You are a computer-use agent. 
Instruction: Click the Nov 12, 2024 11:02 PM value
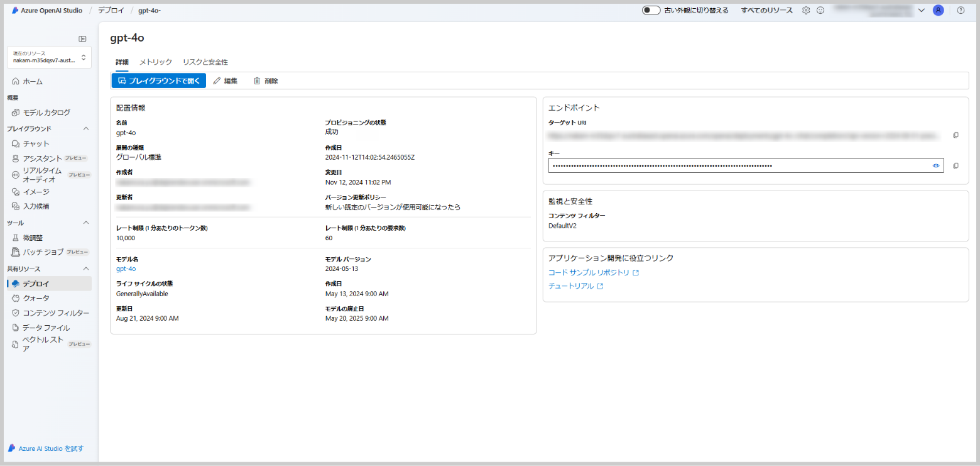358,182
